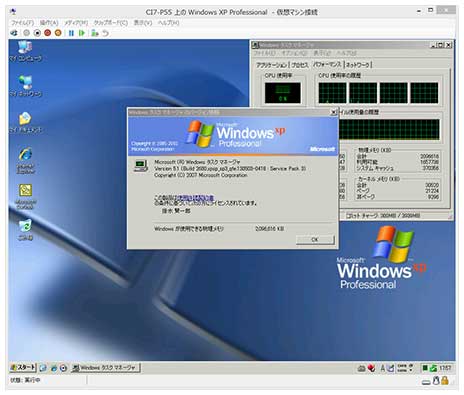This screenshot has width=464, height=395.
Task: Open the 表示(V) menu of VM connection
Action: coord(143,23)
